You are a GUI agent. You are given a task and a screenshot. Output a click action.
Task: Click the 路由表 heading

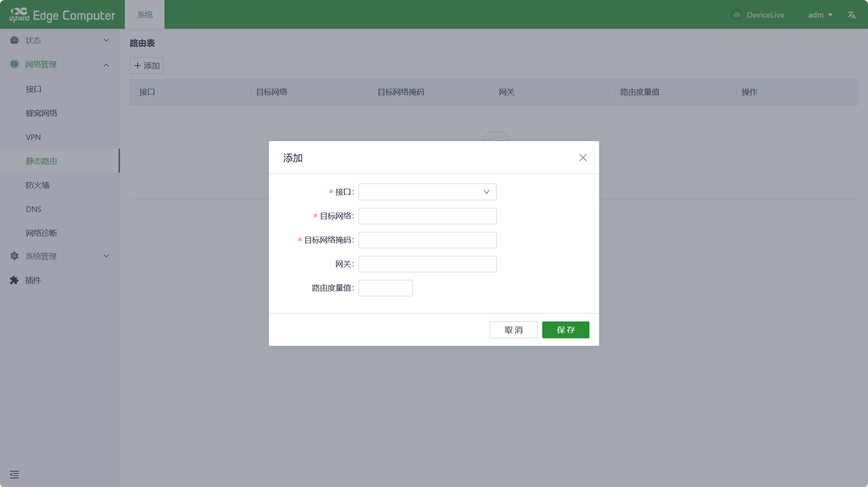coord(142,43)
